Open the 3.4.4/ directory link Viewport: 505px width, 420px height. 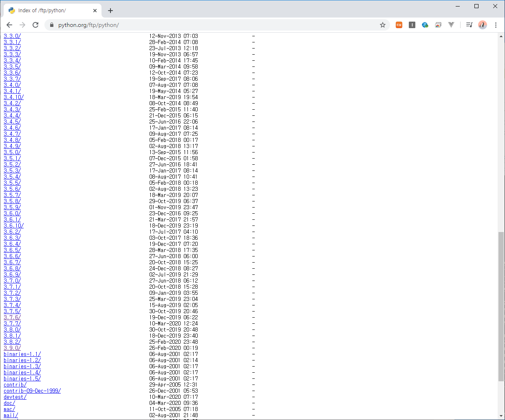pos(12,115)
